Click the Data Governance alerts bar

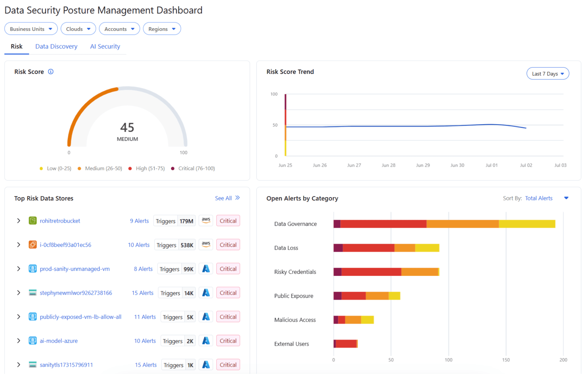(x=444, y=224)
